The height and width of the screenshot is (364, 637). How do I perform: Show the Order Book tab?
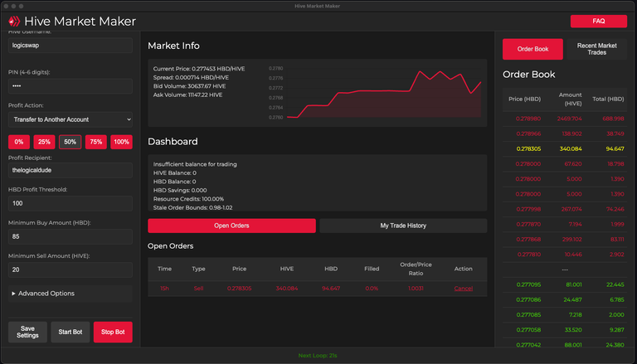[532, 49]
